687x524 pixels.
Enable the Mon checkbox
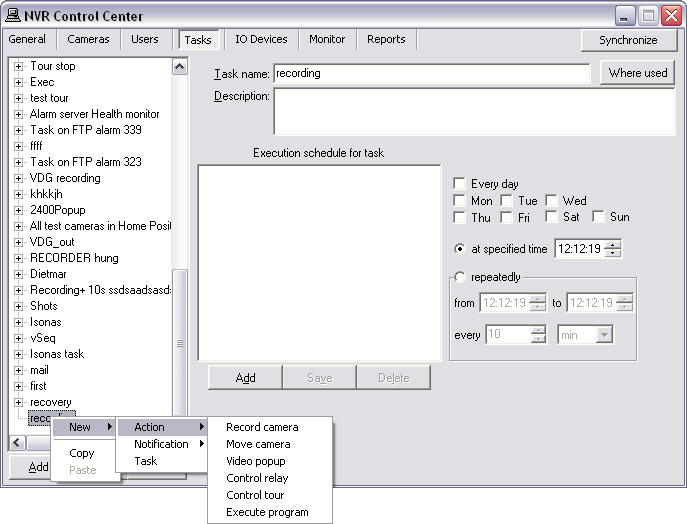coord(459,201)
